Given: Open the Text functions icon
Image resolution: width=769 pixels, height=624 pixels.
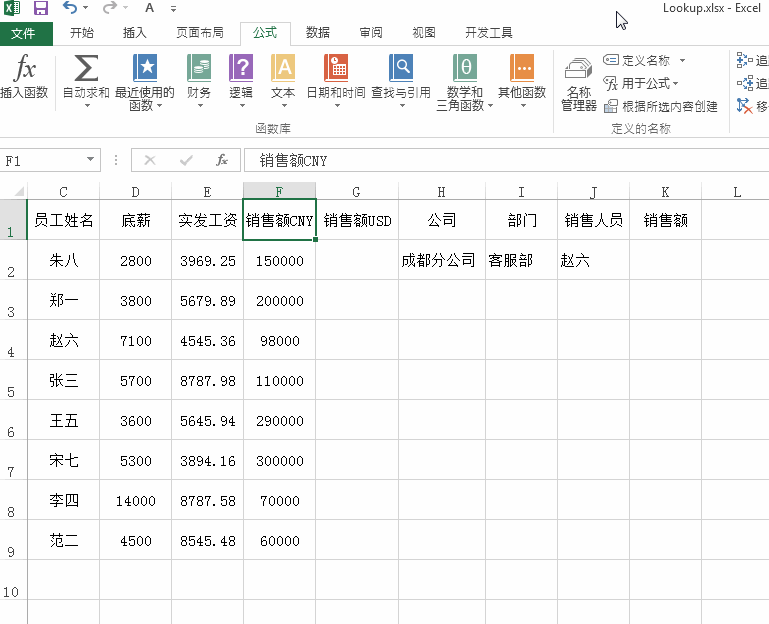Looking at the screenshot, I should pos(283,68).
